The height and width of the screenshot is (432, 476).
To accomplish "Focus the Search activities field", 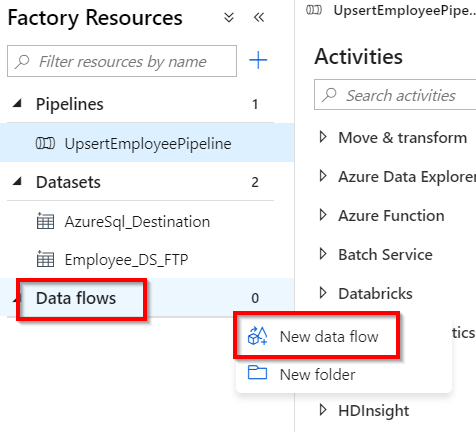I will coord(395,95).
